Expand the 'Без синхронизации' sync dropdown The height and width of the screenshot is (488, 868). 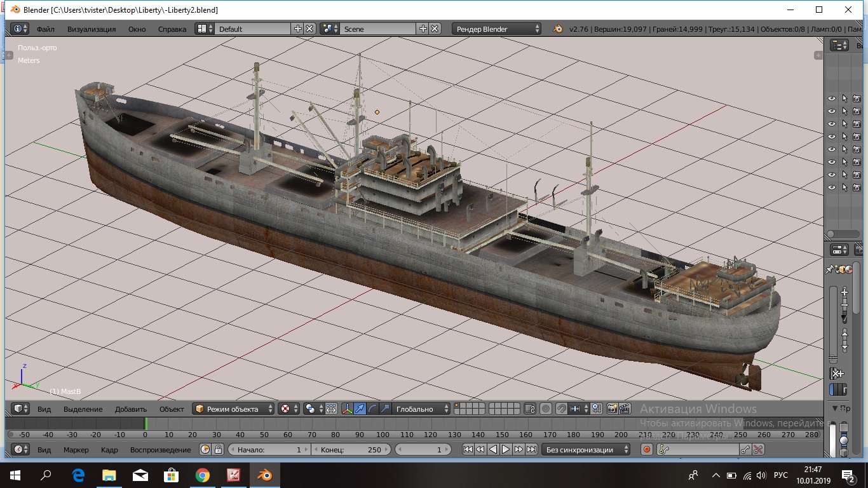tap(585, 449)
